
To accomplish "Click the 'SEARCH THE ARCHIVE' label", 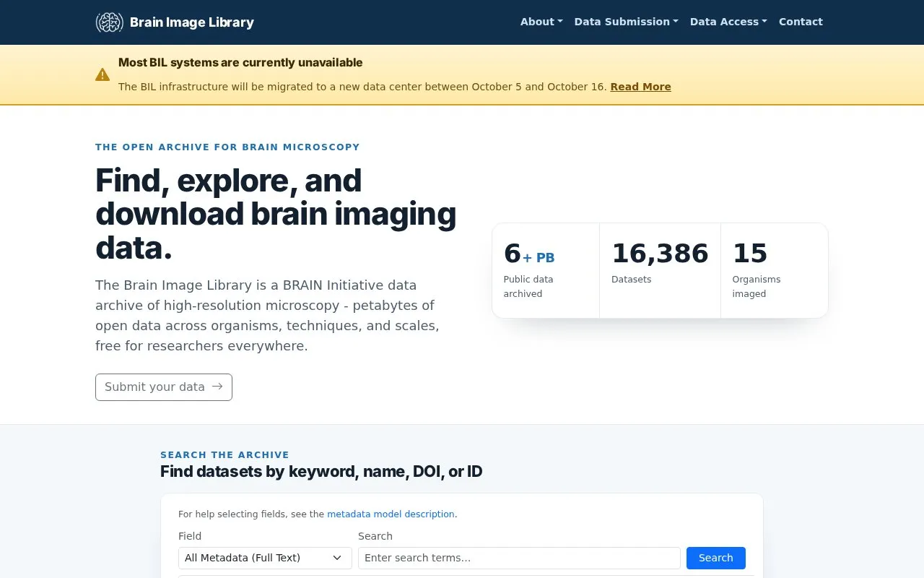I will (x=225, y=455).
